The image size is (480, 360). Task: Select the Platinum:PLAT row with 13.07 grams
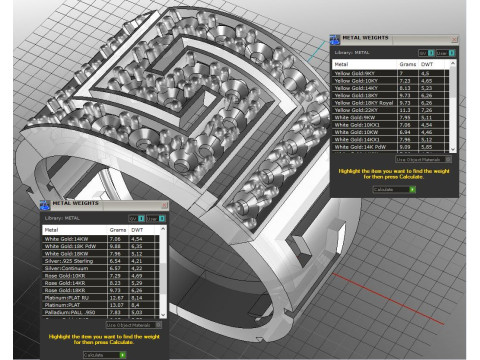click(x=101, y=305)
